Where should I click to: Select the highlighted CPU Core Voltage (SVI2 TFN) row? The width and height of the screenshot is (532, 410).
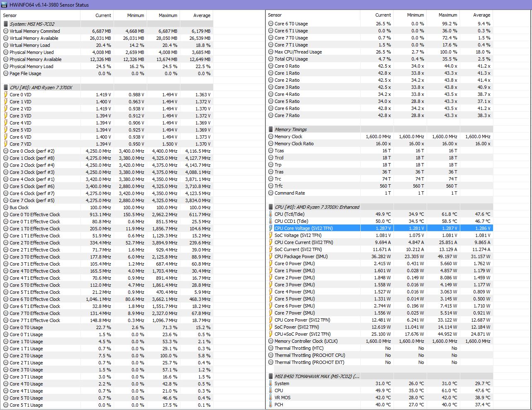[379, 228]
